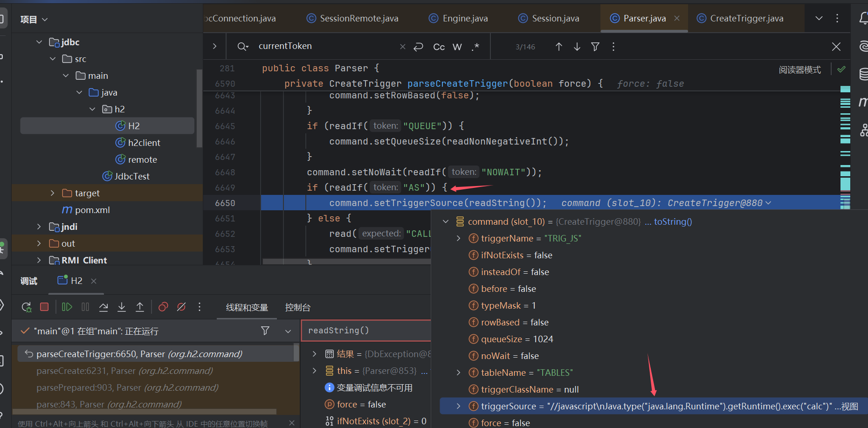Toggle whole words search option
The height and width of the screenshot is (428, 868).
pyautogui.click(x=457, y=47)
